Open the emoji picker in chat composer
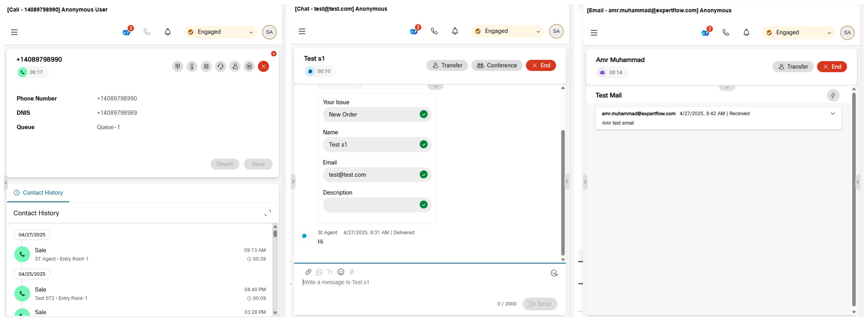 (341, 272)
